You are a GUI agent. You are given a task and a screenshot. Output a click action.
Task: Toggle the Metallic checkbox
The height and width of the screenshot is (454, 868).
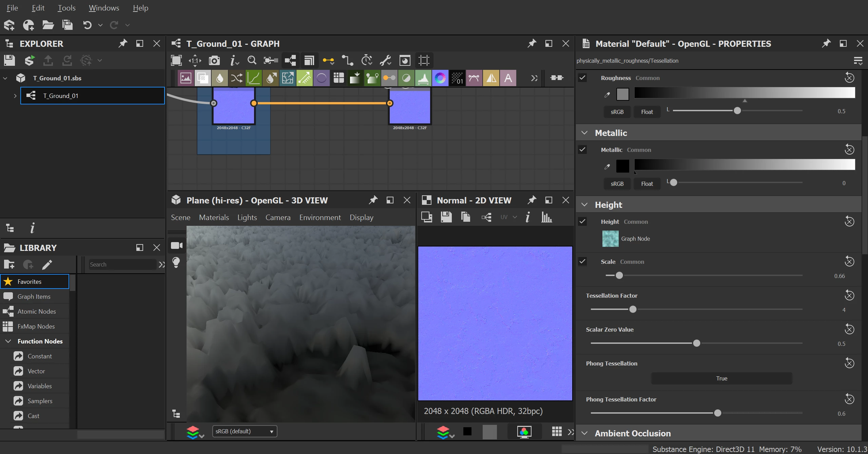tap(582, 150)
